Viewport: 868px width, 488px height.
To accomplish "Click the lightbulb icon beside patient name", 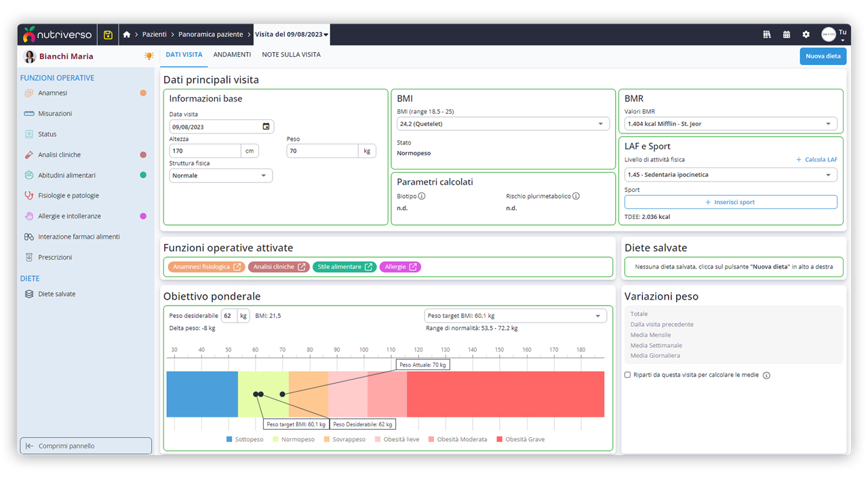I will click(x=149, y=56).
